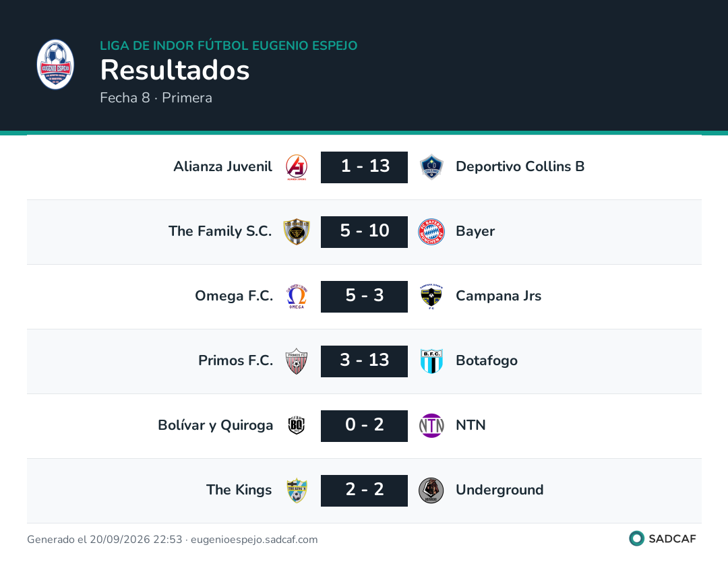The image size is (728, 574).
Task: Open The Family S.C. team badge
Action: point(296,232)
